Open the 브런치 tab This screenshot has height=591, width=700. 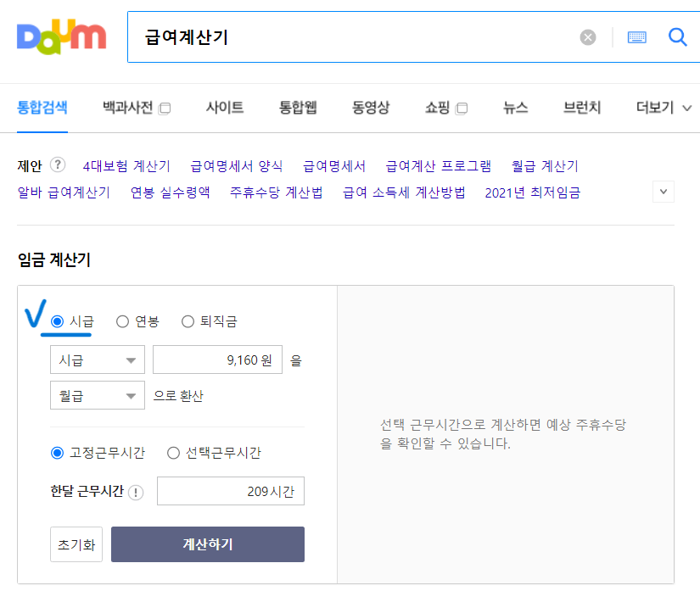(582, 108)
